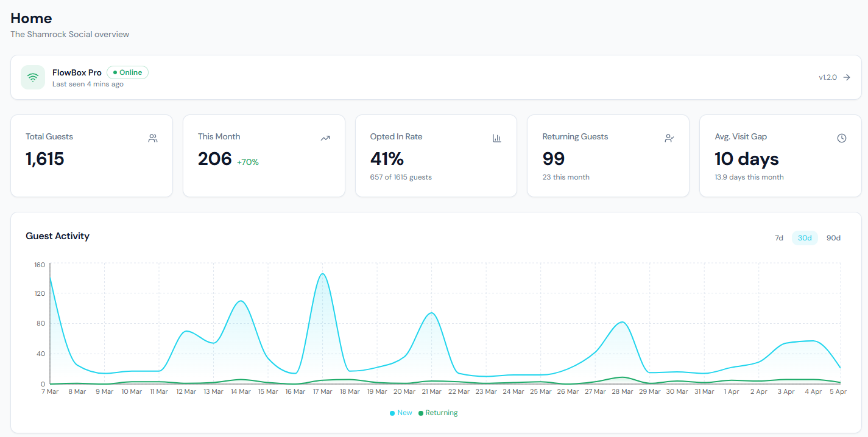Click the 'Last seen 4 mins ago' text
The height and width of the screenshot is (437, 868).
point(88,84)
